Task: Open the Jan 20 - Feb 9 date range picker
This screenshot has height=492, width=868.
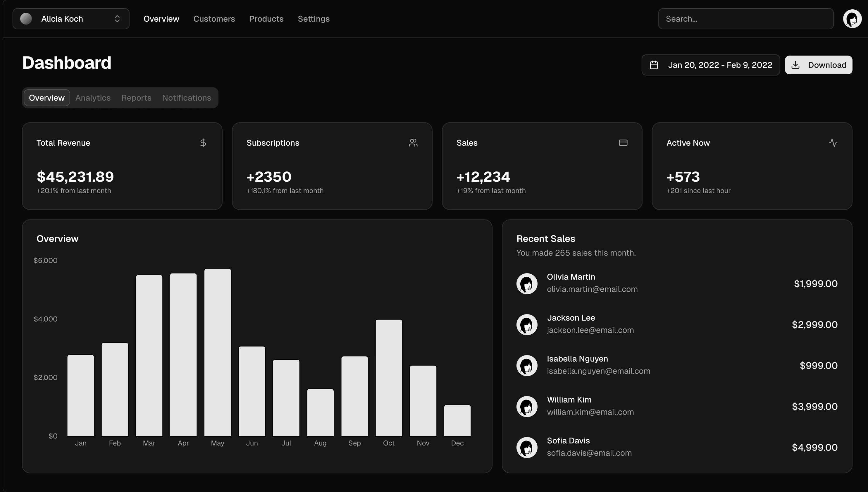Action: (x=710, y=65)
